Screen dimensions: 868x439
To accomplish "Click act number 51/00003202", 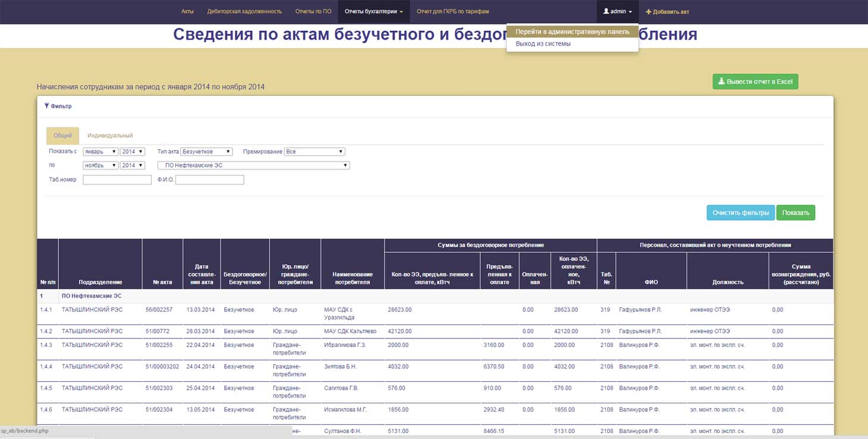I will click(x=162, y=366).
